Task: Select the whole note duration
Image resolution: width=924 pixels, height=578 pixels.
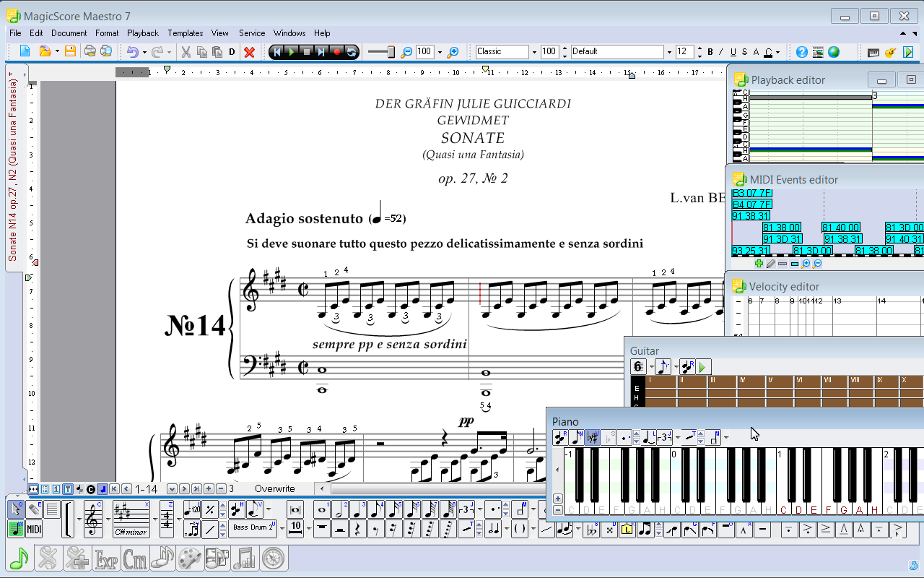Action: point(322,510)
